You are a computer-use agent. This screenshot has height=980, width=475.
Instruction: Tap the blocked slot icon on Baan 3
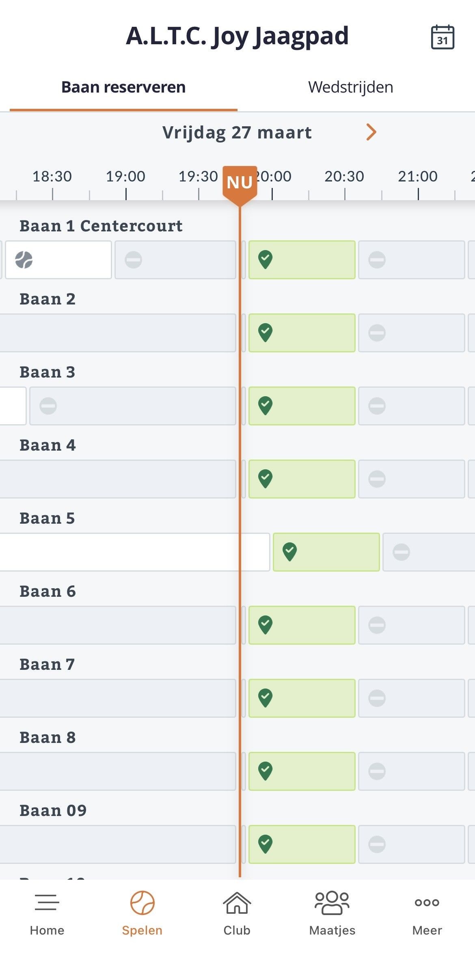48,406
